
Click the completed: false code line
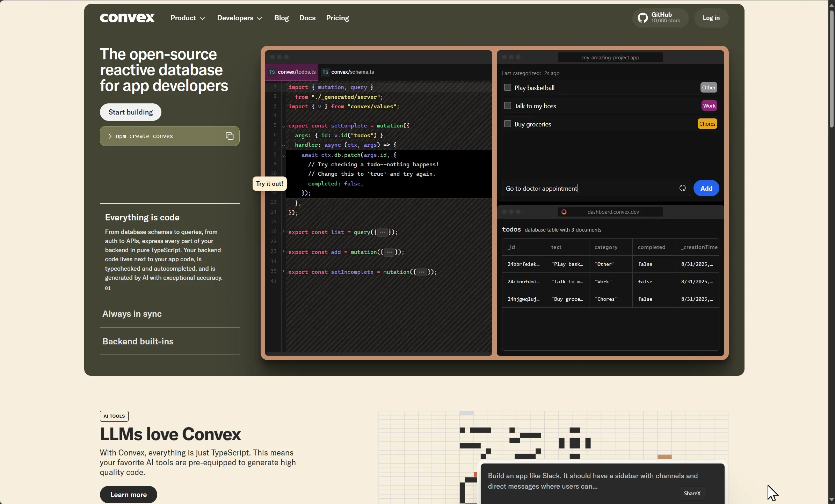pyautogui.click(x=335, y=184)
